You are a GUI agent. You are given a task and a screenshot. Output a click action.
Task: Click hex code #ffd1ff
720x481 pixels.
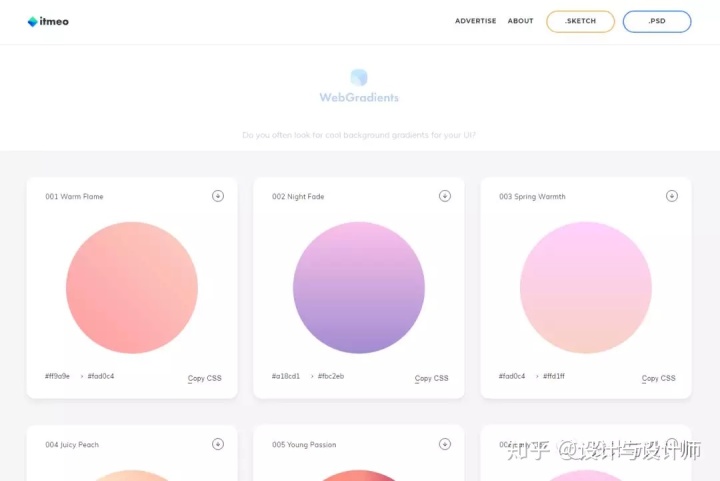pos(554,376)
